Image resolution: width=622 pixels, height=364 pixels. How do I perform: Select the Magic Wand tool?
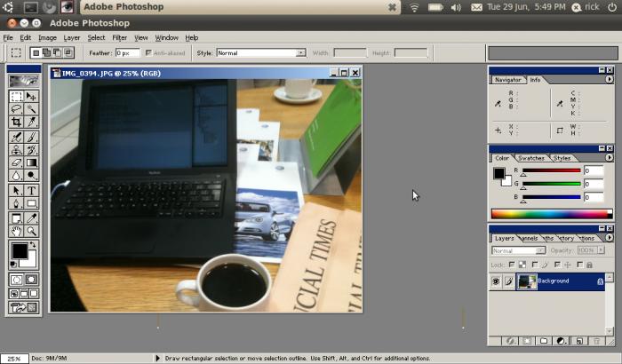pyautogui.click(x=31, y=109)
